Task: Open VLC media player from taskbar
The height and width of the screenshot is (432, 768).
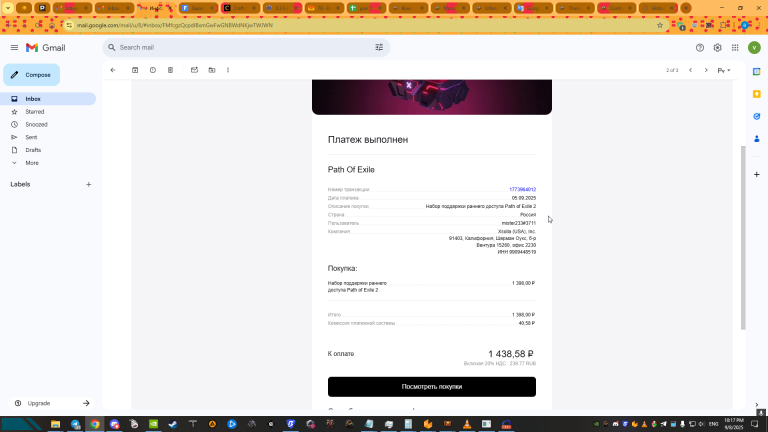Action: coord(467,424)
